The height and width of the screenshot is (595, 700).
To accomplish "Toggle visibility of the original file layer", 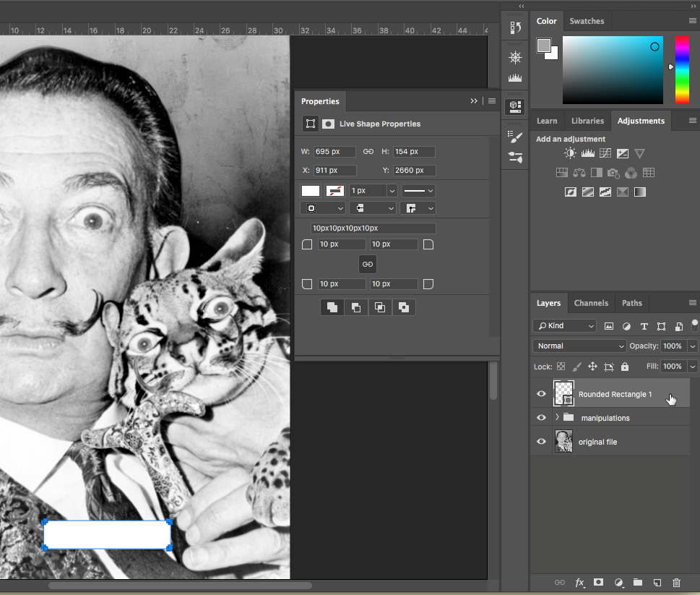I will click(541, 442).
